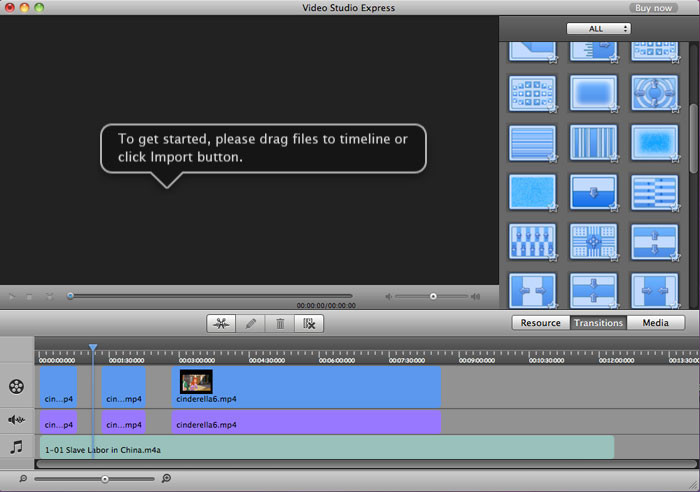The image size is (700, 492).
Task: Click the 00:06:00:000 ruler mark
Action: coord(337,360)
